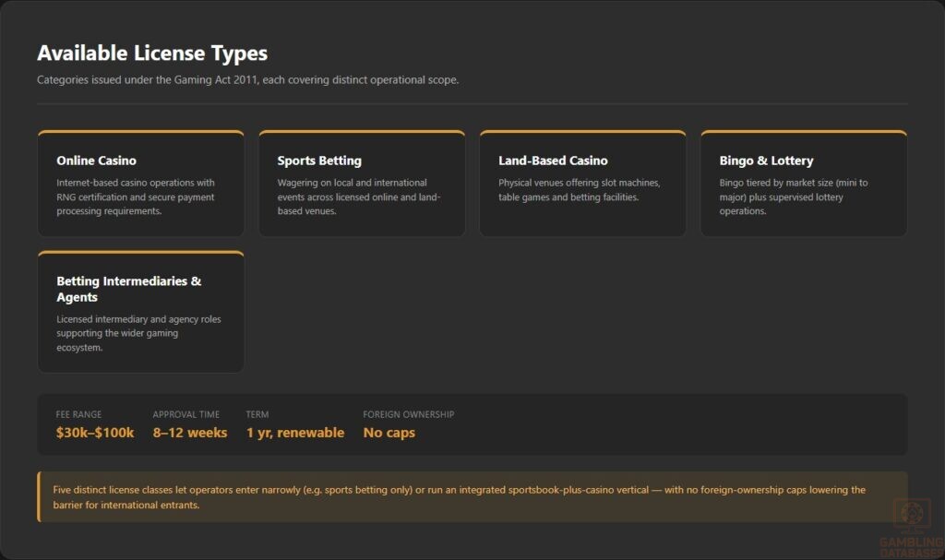Open the Sports Betting license card
Viewport: 945px width, 560px height.
362,184
